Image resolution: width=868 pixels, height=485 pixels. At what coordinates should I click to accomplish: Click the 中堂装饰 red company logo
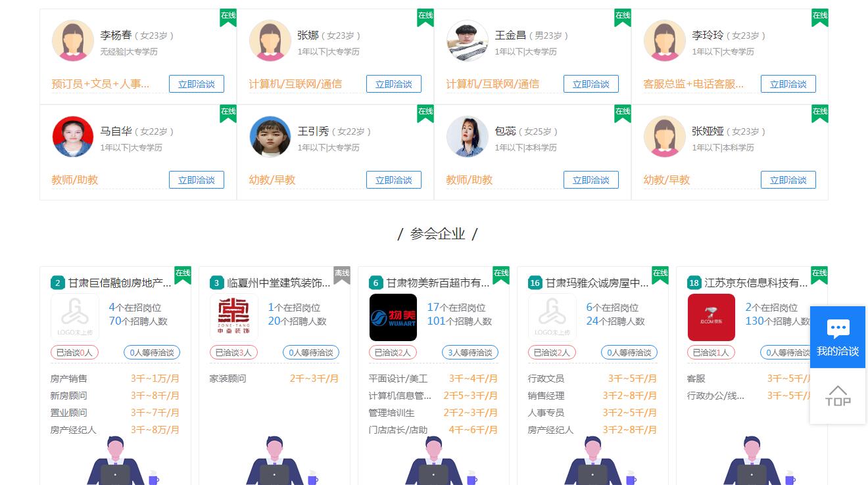pos(234,317)
